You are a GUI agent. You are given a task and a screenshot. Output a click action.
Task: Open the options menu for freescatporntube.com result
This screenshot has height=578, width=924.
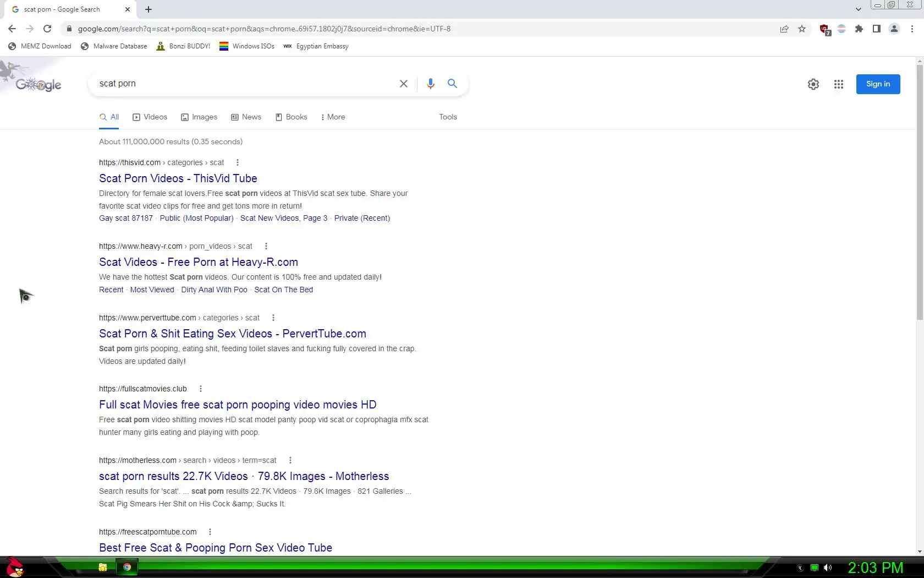(210, 532)
